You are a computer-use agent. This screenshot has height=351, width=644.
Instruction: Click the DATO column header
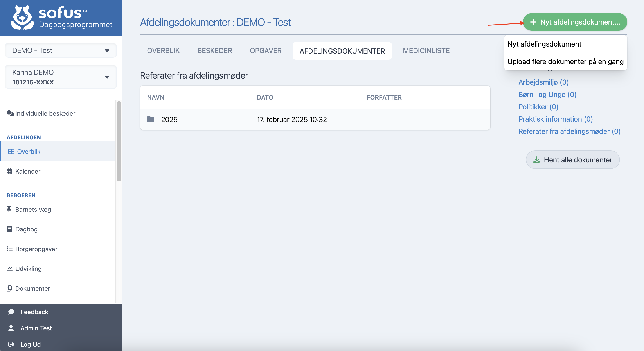pyautogui.click(x=265, y=97)
